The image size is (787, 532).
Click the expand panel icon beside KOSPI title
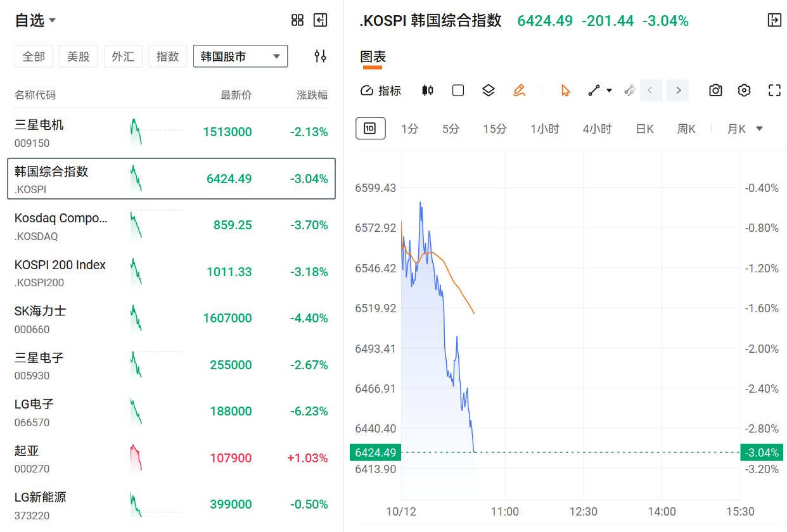[x=774, y=20]
